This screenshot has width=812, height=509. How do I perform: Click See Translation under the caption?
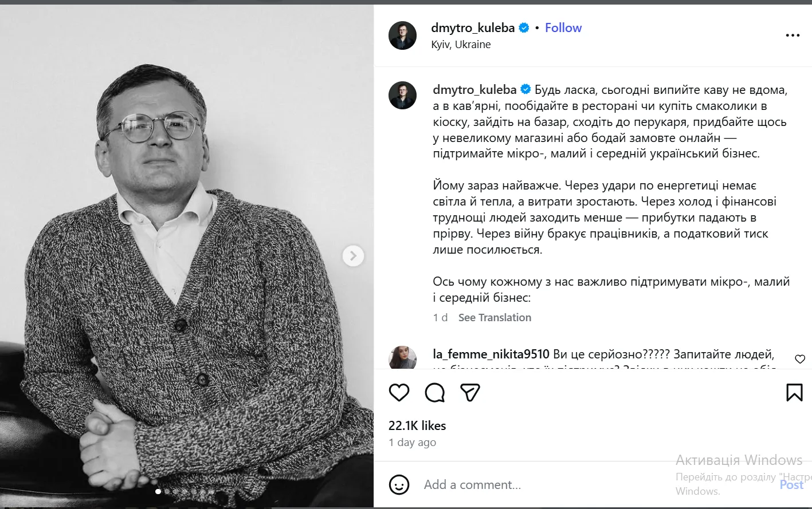(x=495, y=318)
